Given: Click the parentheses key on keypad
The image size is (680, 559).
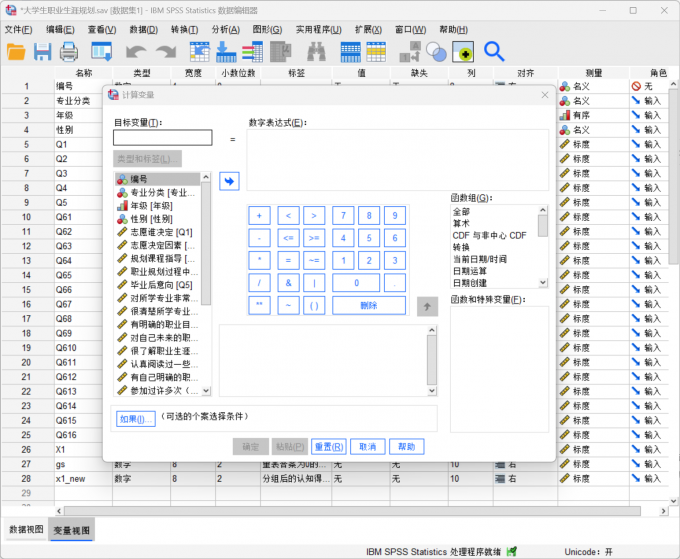Looking at the screenshot, I should (x=314, y=305).
